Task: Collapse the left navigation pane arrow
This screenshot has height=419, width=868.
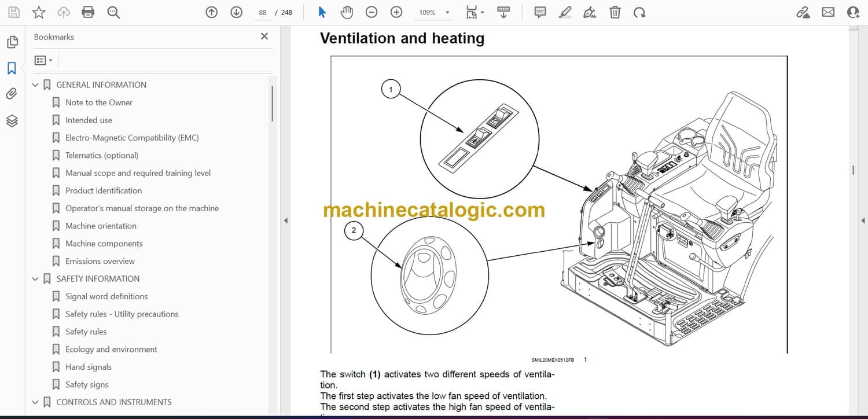Action: (285, 220)
